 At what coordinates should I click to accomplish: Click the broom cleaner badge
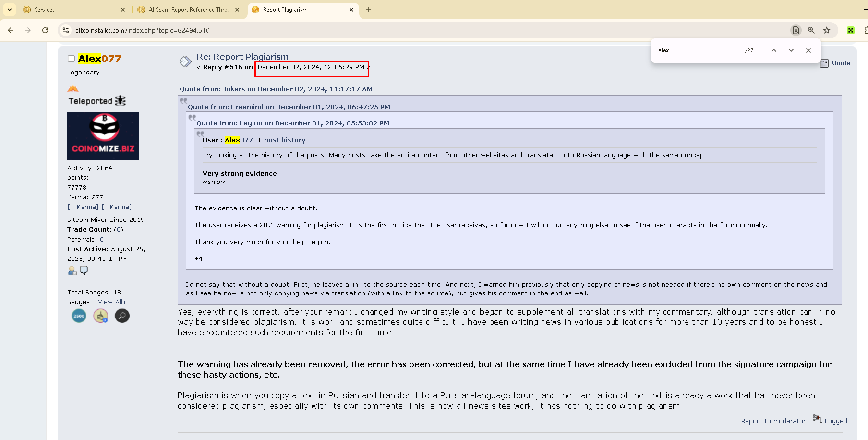tap(100, 316)
